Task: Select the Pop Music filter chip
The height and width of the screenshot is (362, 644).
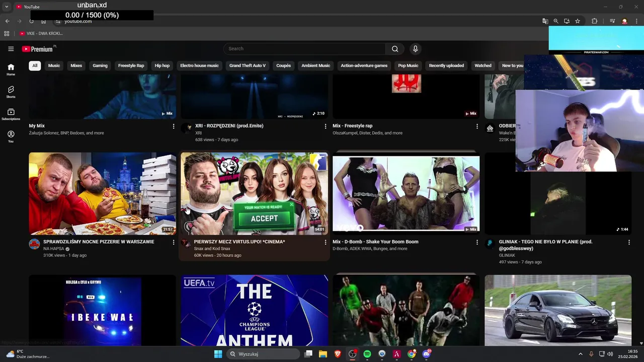Action: click(x=408, y=65)
